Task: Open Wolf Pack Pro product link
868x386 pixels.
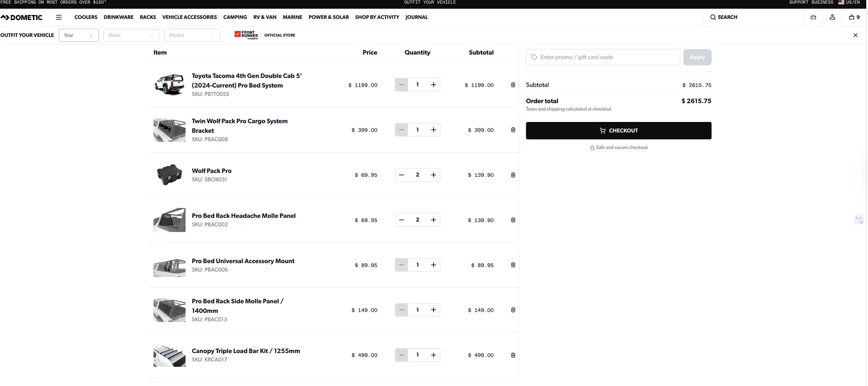Action: 212,171
